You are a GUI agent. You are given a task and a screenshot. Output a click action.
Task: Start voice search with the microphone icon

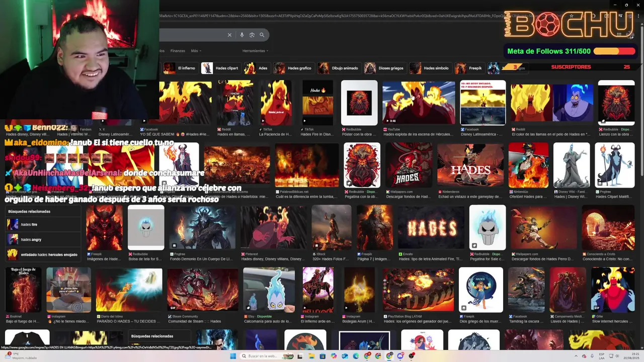point(242,35)
